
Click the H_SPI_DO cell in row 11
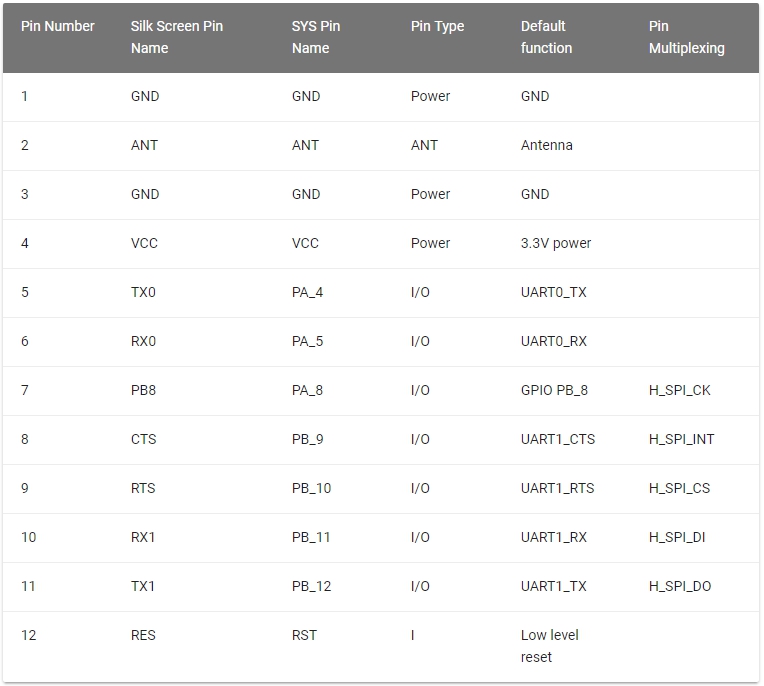[680, 586]
